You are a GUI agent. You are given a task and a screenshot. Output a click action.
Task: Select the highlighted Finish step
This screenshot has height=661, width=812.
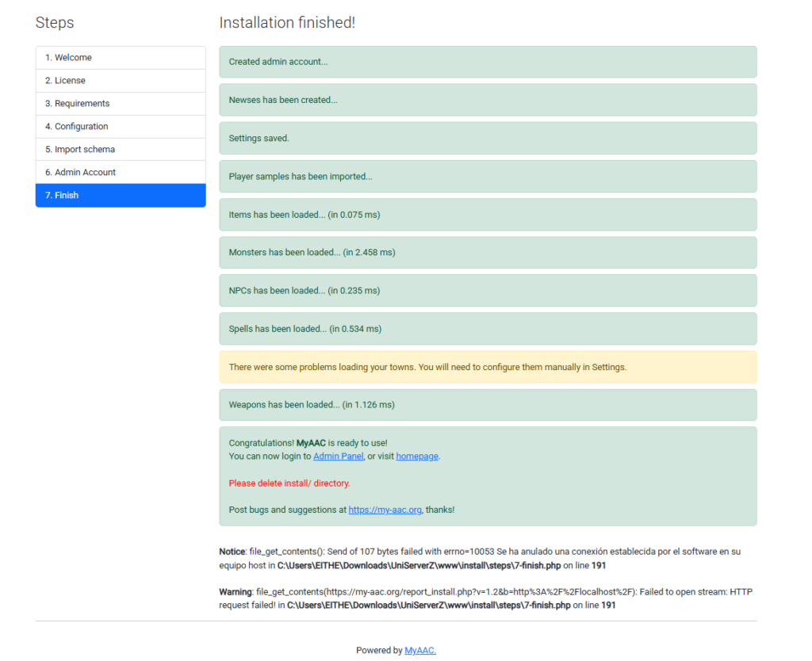pyautogui.click(x=121, y=195)
